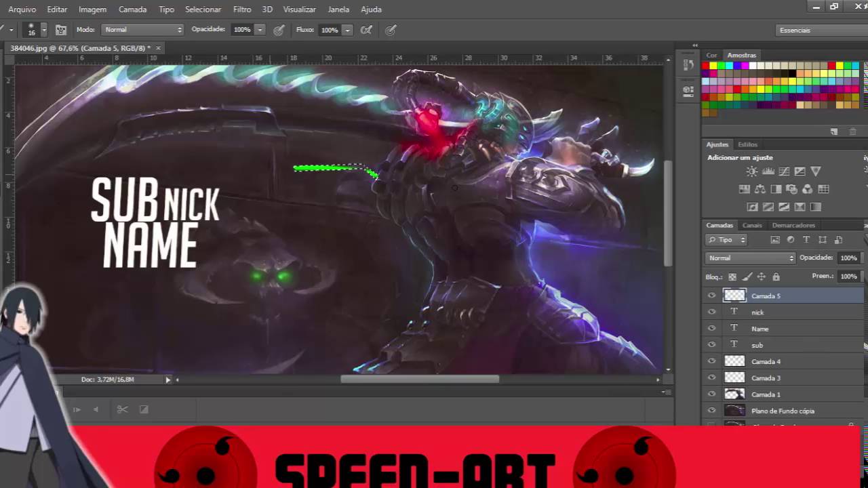
Task: Hide the Camada 4 layer
Action: coord(711,361)
